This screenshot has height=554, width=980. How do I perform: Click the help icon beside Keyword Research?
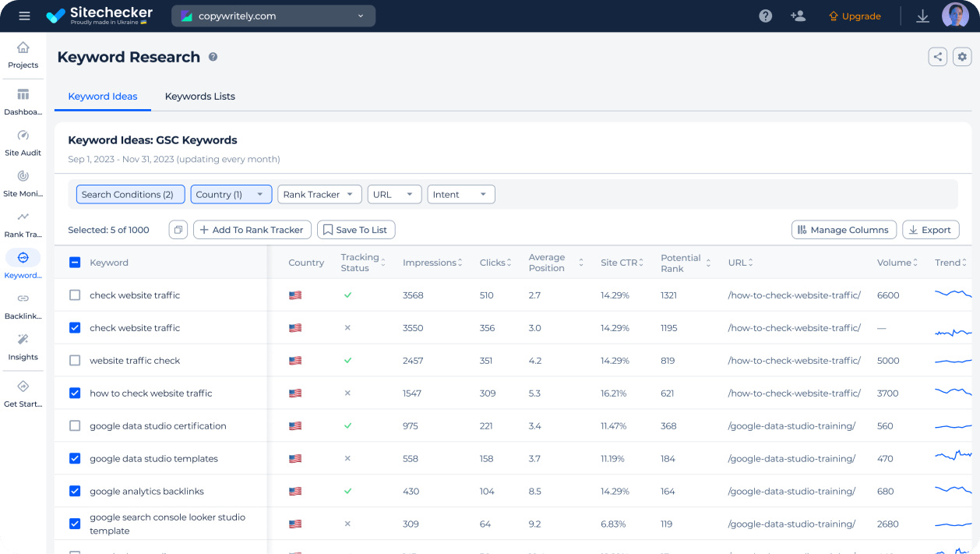[213, 57]
